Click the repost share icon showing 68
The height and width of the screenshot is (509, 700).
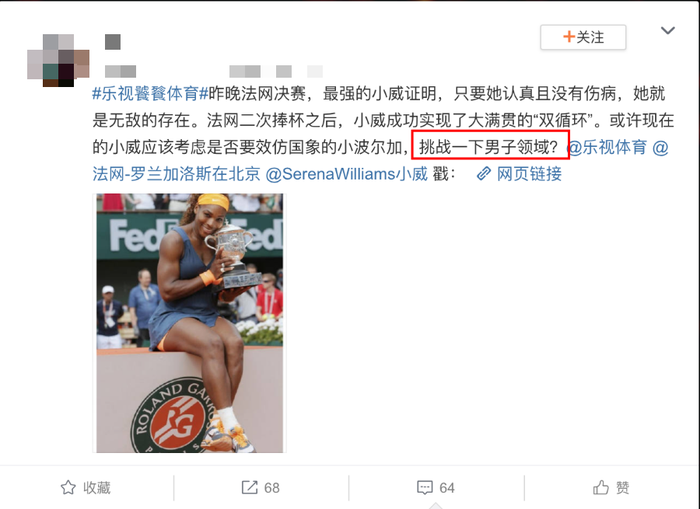250,487
